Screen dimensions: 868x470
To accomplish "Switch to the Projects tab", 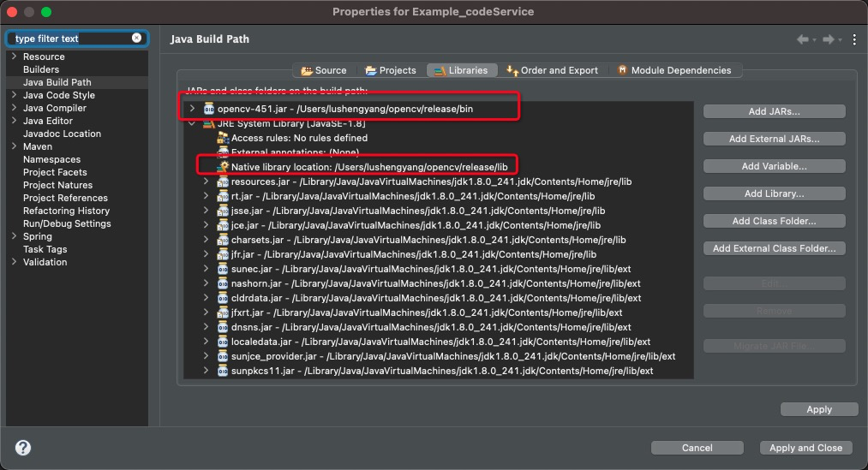I will pyautogui.click(x=390, y=70).
